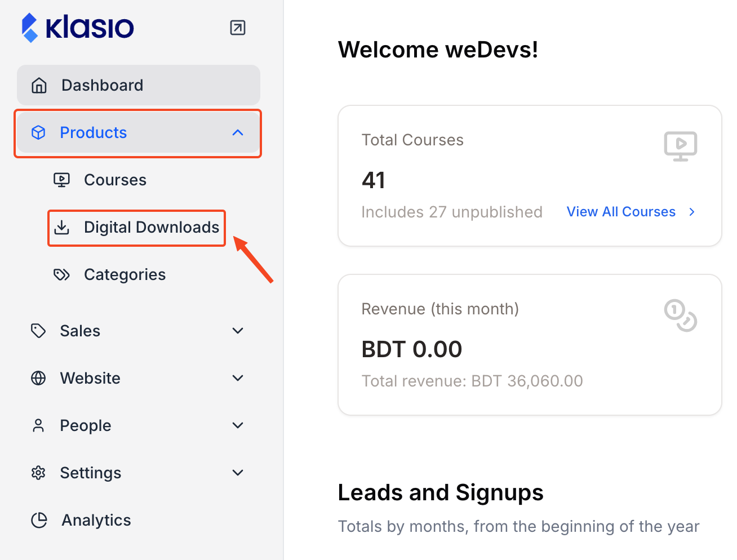Click the 'Welcome weDevs!' heading
The width and height of the screenshot is (737, 560).
438,50
